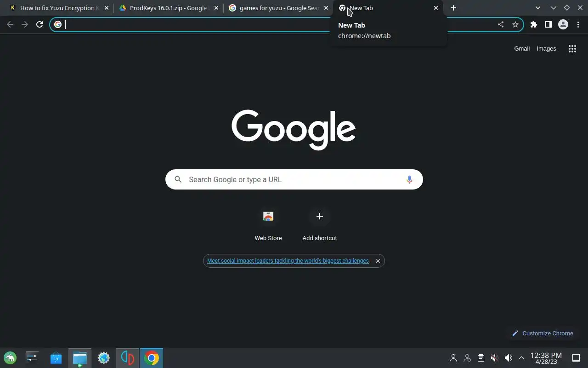
Task: Open the Dolphin file manager from taskbar
Action: (x=80, y=358)
